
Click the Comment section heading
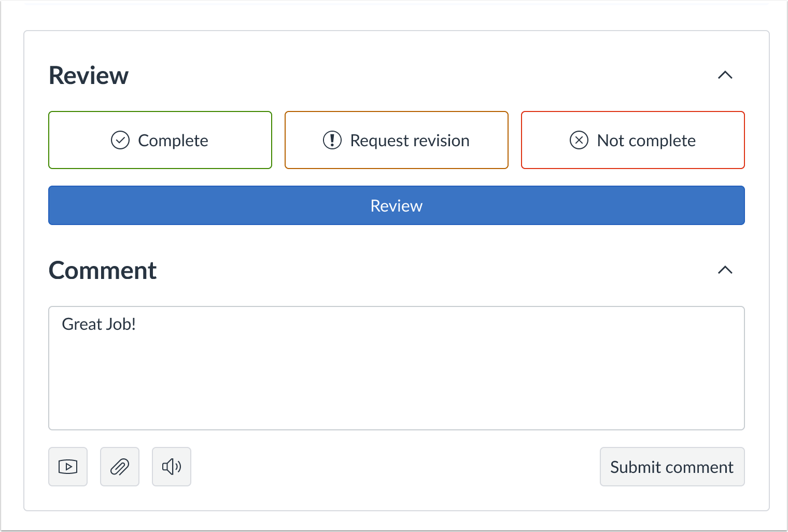click(102, 270)
